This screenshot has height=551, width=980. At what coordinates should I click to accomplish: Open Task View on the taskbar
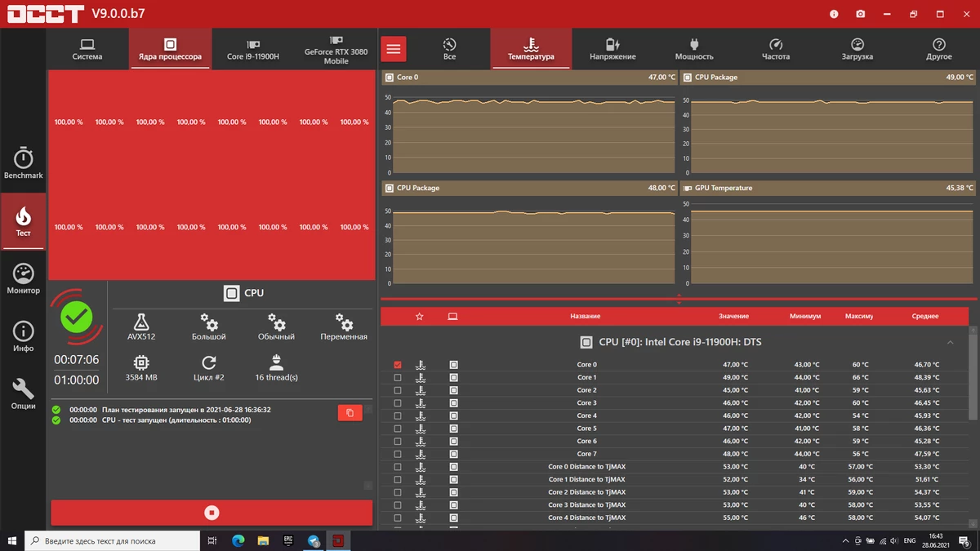point(212,540)
